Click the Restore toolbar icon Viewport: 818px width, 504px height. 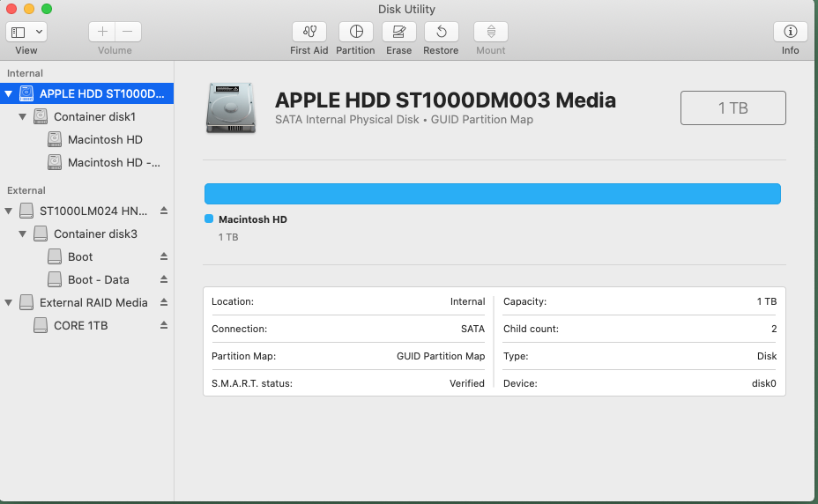point(442,32)
